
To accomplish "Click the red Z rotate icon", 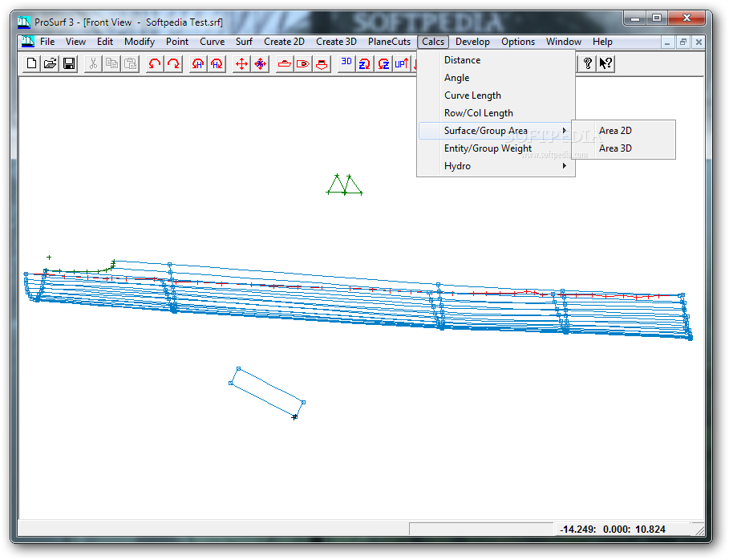I will (383, 63).
